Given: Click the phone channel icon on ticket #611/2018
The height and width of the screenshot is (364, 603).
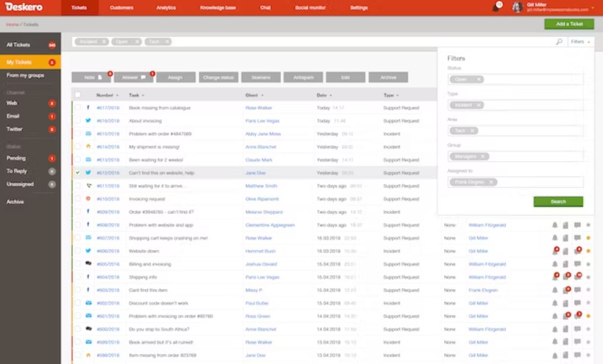Looking at the screenshot, I should (88, 186).
